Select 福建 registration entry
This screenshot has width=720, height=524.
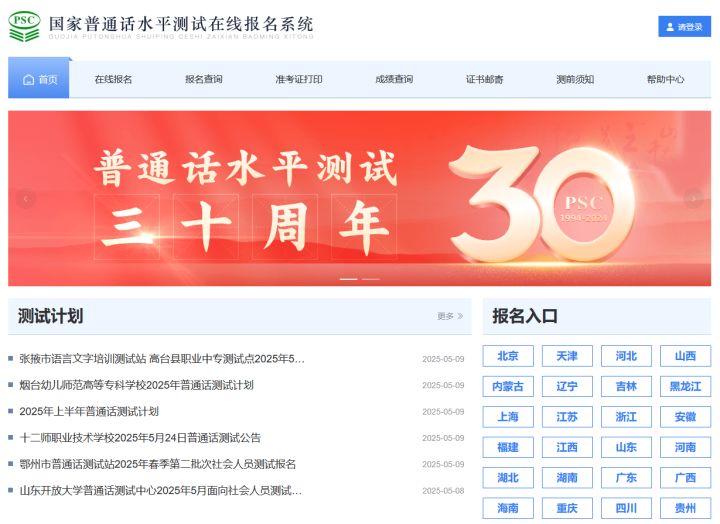(508, 447)
